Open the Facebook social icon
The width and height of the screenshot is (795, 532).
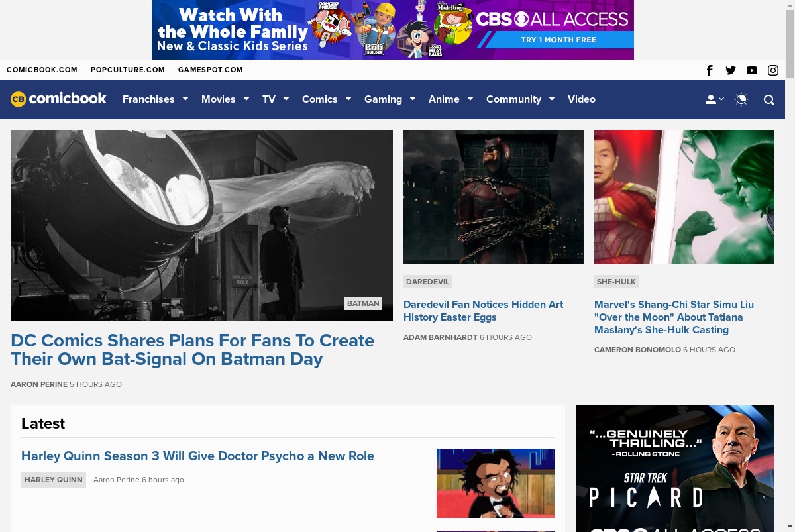[x=710, y=70]
